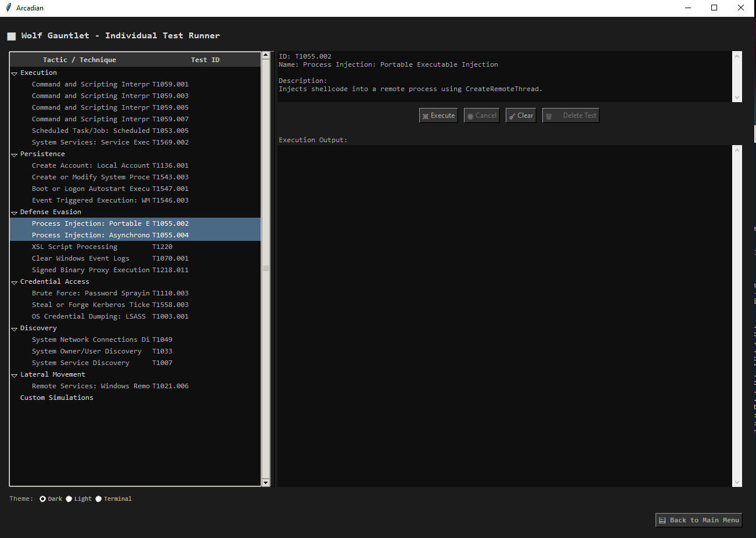
Task: Click the Clear broom icon
Action: click(x=512, y=116)
